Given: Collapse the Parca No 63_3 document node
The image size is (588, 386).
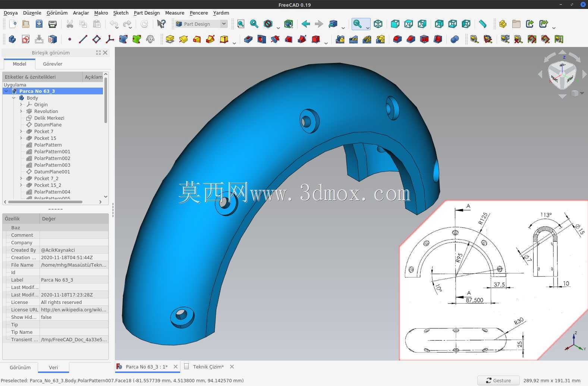Looking at the screenshot, I should (6, 91).
